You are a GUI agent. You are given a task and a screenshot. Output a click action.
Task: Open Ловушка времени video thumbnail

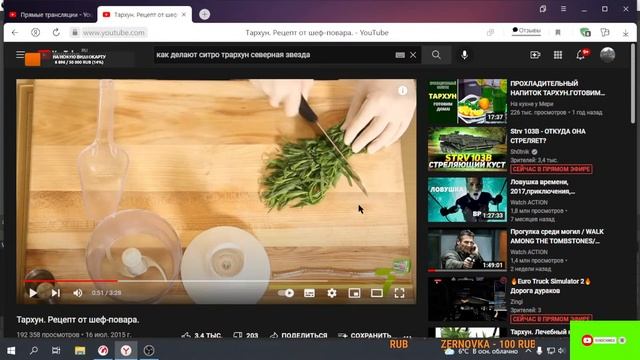(x=467, y=199)
